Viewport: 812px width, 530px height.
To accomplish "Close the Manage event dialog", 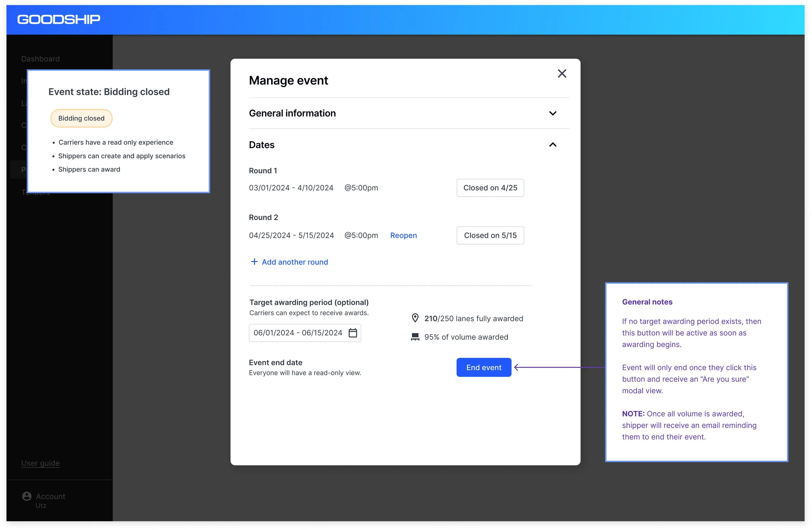I will [x=562, y=73].
